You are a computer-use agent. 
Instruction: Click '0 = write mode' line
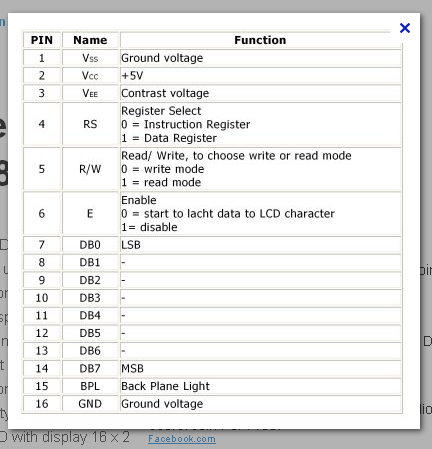162,169
